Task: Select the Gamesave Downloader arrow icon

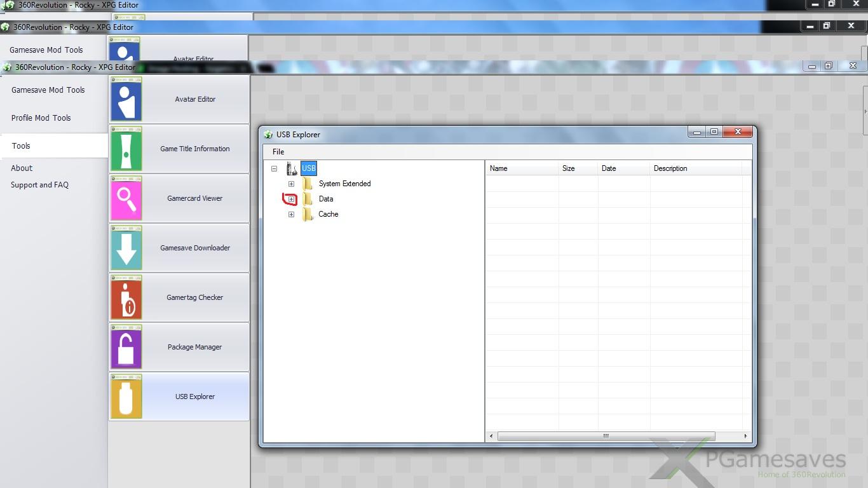Action: tap(126, 248)
